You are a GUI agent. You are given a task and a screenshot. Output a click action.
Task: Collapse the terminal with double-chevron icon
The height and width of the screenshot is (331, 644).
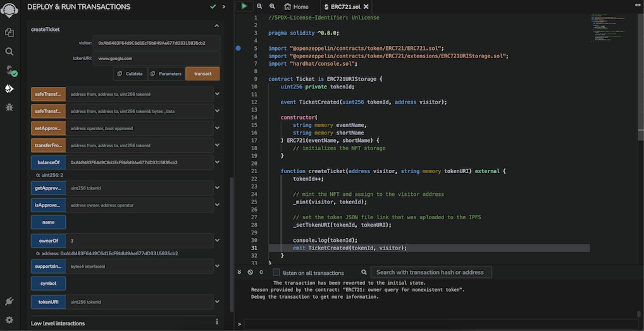click(x=239, y=272)
